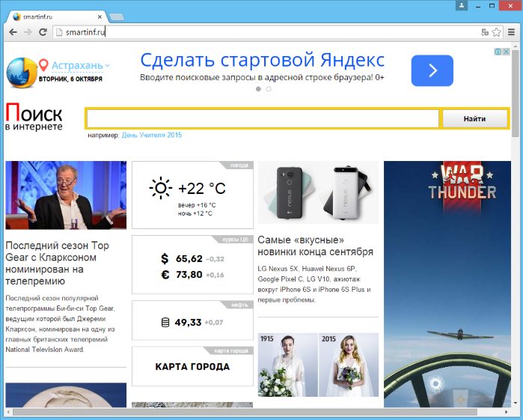Click the 65,62 dollar rate value
The height and width of the screenshot is (420, 523).
[x=189, y=259]
